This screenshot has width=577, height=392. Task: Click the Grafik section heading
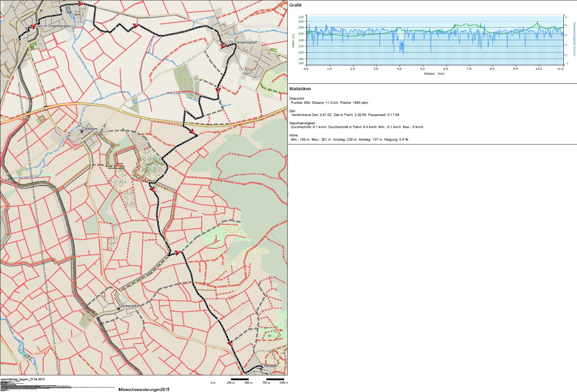point(295,5)
